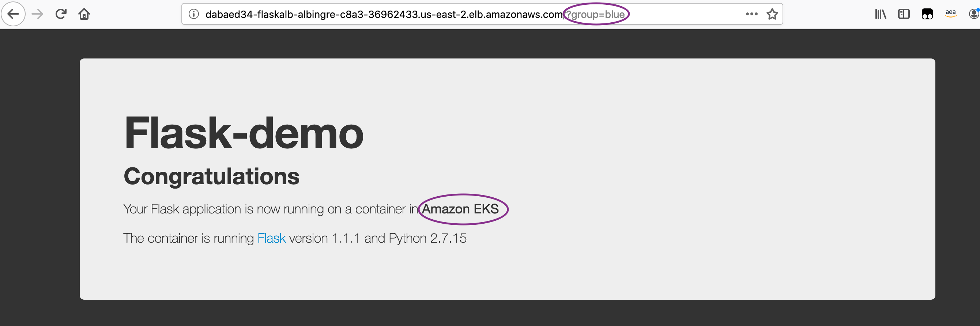
Task: Click the forward navigation arrow
Action: [37, 14]
